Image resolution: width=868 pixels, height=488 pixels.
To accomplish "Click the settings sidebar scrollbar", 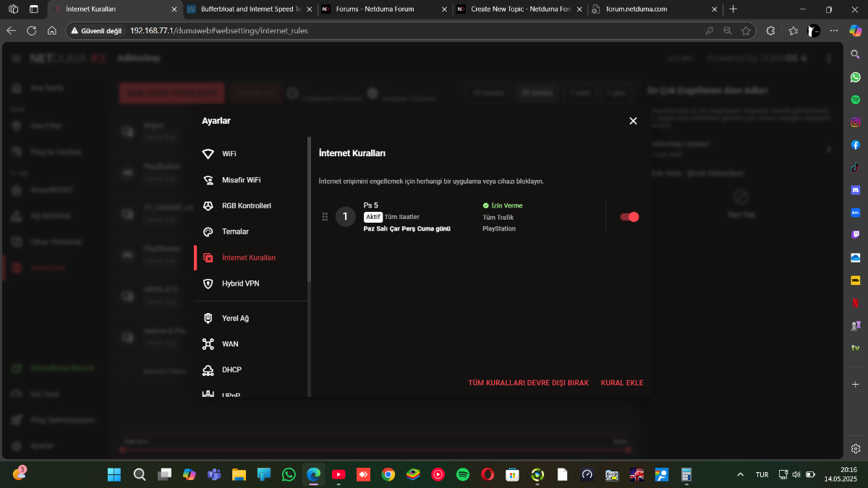I will click(310, 210).
